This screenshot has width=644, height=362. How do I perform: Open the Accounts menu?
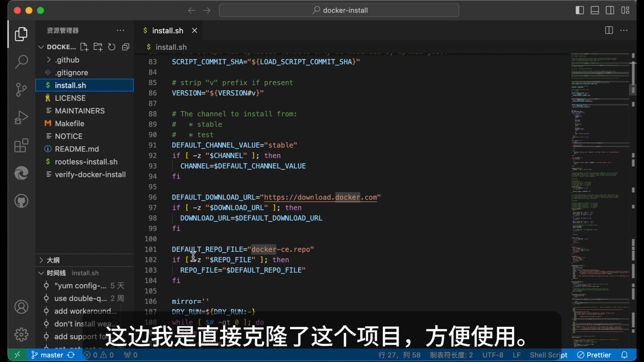click(21, 307)
